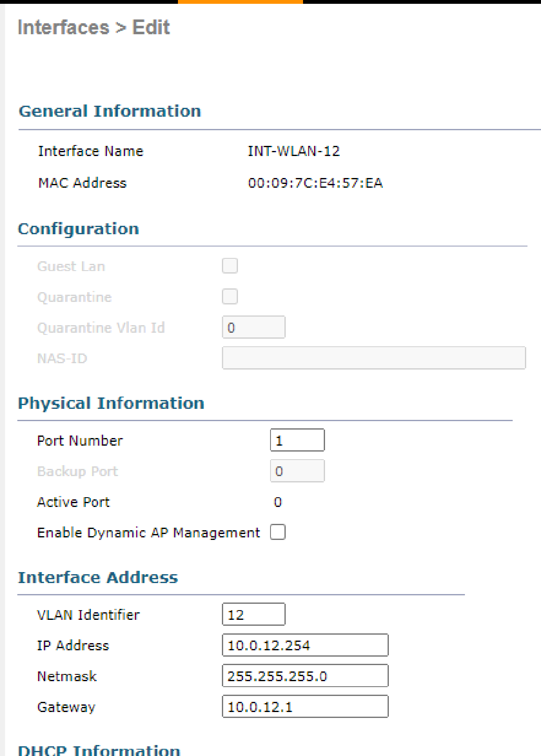Select the Port Number field

pos(297,440)
